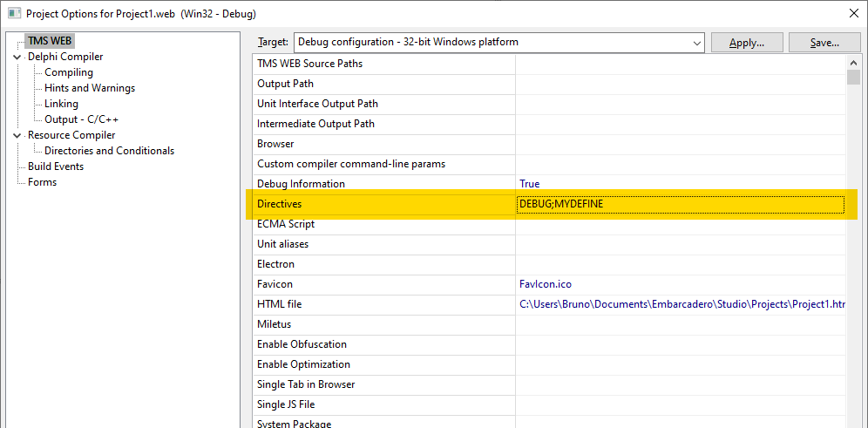Image resolution: width=868 pixels, height=428 pixels.
Task: Open the Build Events page
Action: [x=56, y=166]
